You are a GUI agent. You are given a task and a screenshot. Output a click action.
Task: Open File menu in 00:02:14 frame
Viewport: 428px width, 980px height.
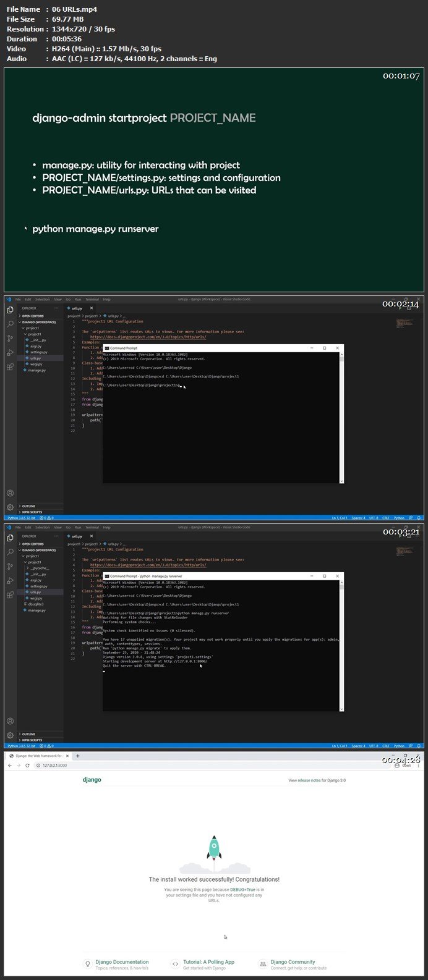pyautogui.click(x=19, y=300)
